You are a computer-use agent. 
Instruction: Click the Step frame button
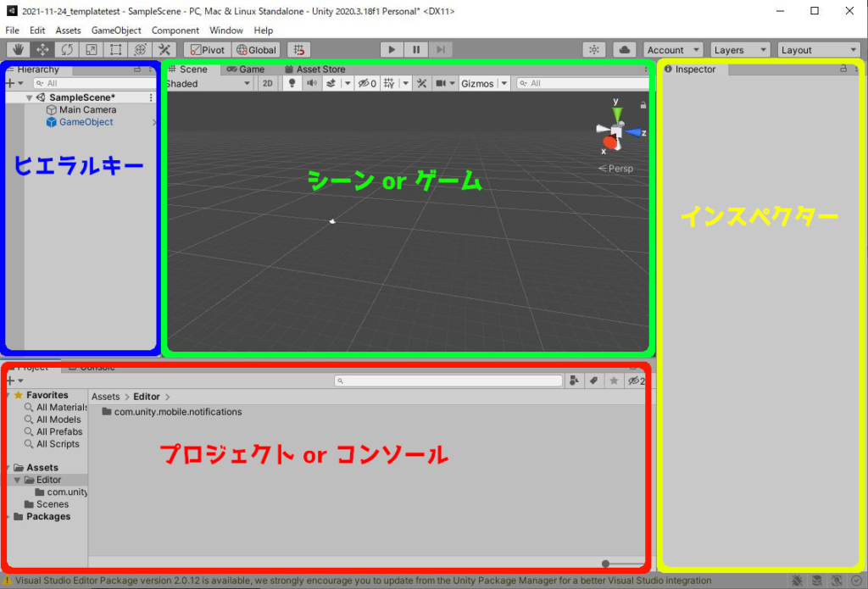point(441,50)
